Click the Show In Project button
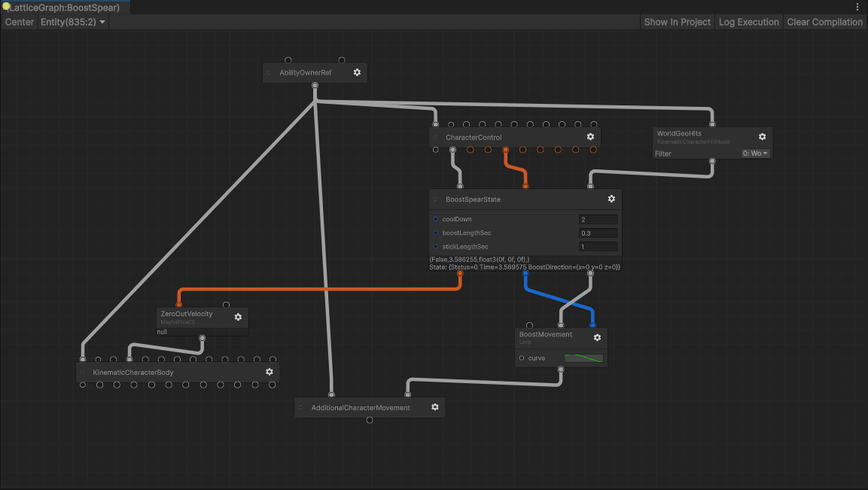 click(677, 22)
